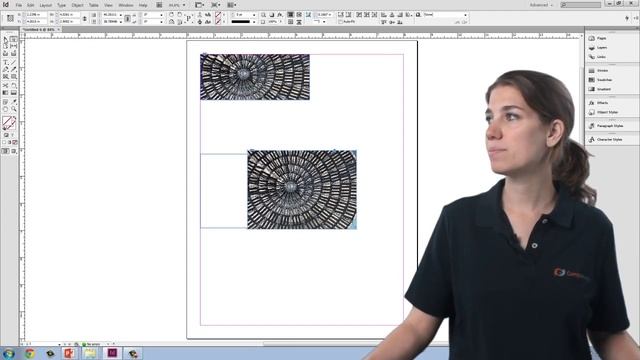Viewport: 640px width, 360px height.
Task: Apply None color button in Tools panel
Action: pos(15,142)
